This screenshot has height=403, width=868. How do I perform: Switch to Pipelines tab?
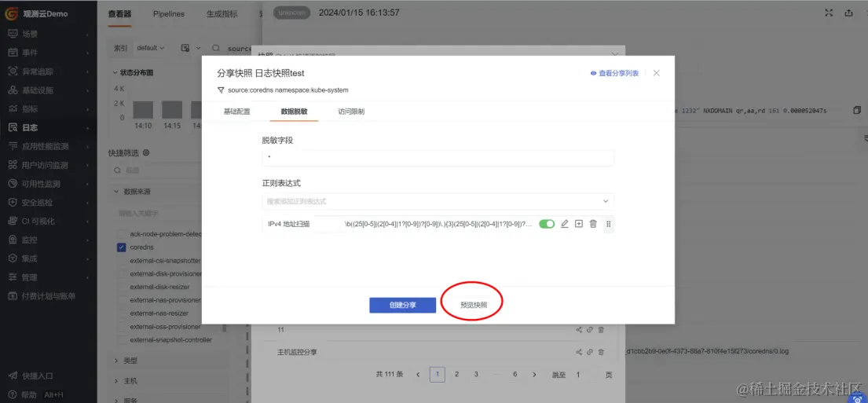[169, 14]
